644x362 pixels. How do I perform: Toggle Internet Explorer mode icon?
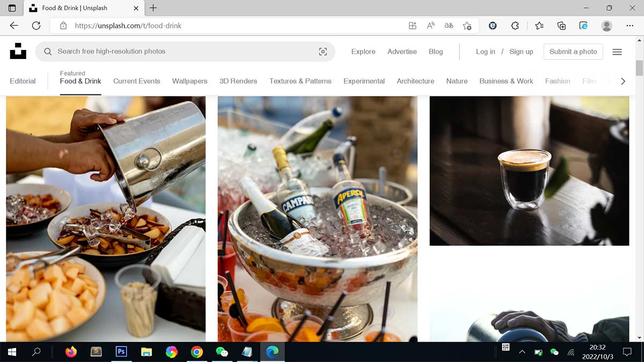[584, 25]
